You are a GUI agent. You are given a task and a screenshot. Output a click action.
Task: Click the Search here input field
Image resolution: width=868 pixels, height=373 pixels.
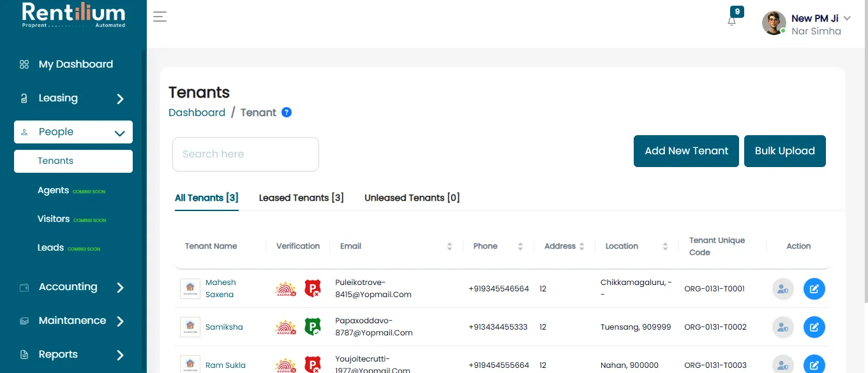pos(246,154)
